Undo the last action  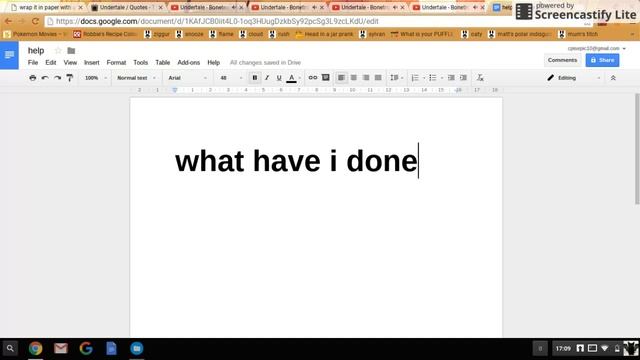(45, 78)
